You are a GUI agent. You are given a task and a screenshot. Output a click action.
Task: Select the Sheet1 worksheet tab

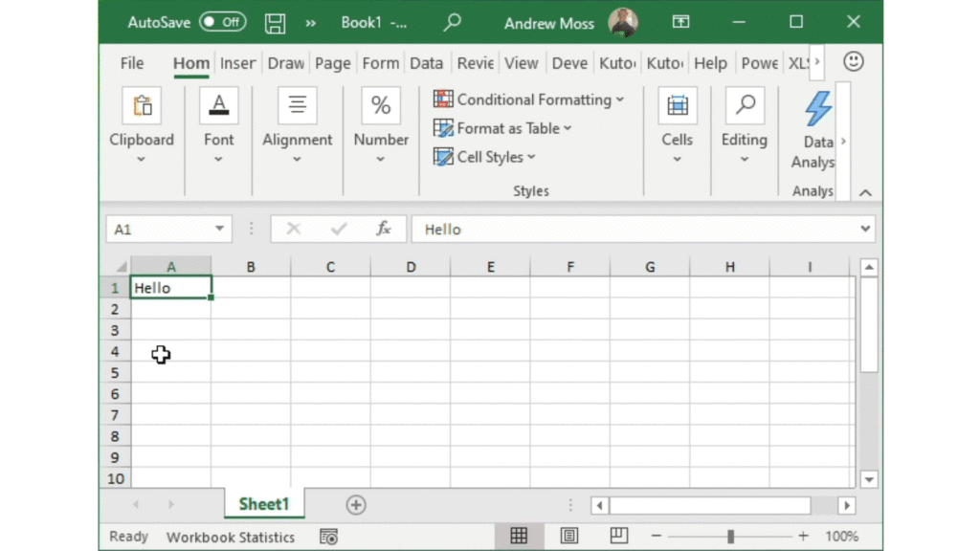pyautogui.click(x=263, y=504)
